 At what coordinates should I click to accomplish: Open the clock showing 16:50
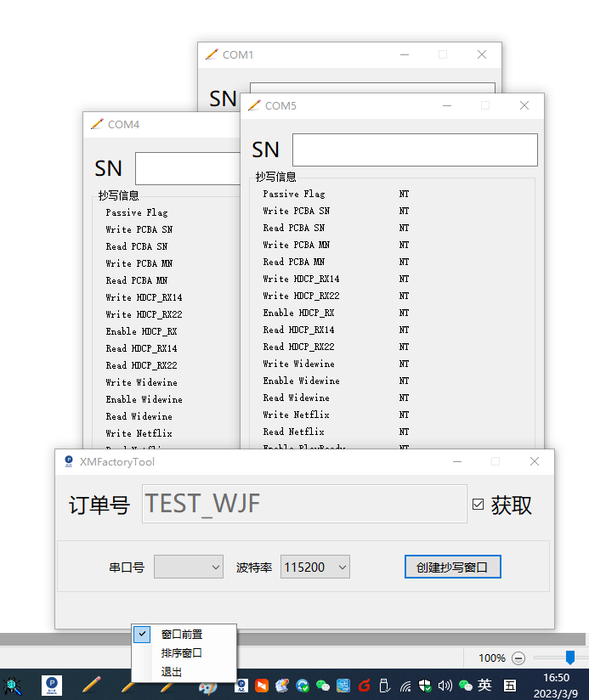(556, 685)
